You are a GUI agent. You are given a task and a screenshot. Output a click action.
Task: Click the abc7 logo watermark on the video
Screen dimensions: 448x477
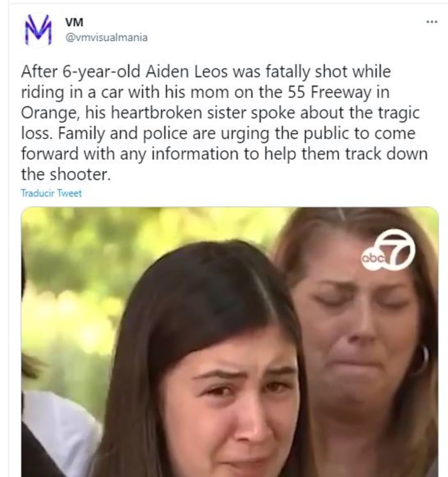(388, 250)
